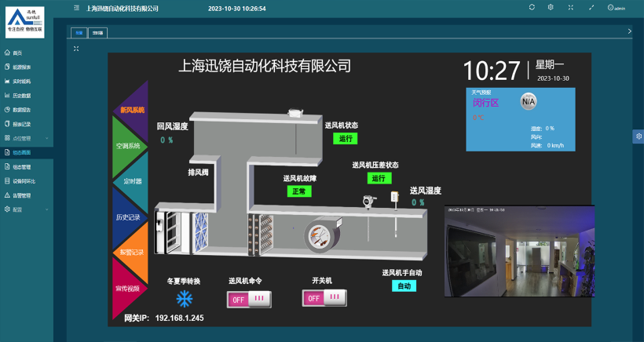Click the sensor device on top of upper duct
Viewport: 644px width, 342px height.
point(296,112)
